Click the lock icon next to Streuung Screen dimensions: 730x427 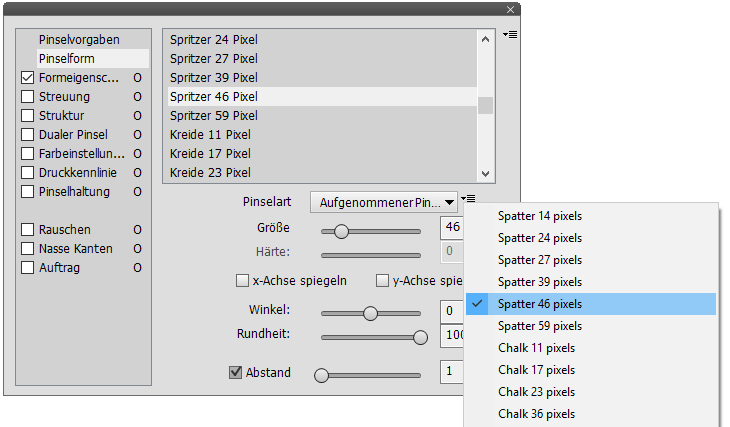point(138,97)
